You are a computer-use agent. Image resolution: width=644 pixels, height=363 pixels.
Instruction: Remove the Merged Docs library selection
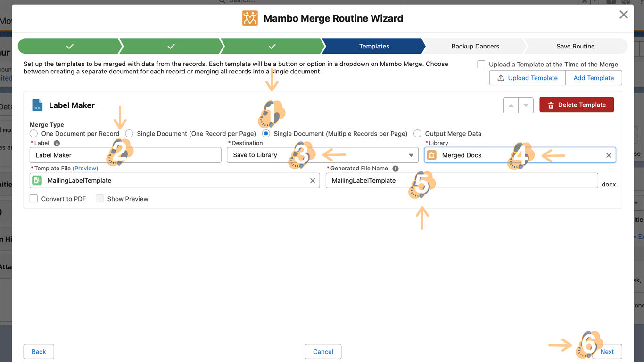[x=609, y=155]
